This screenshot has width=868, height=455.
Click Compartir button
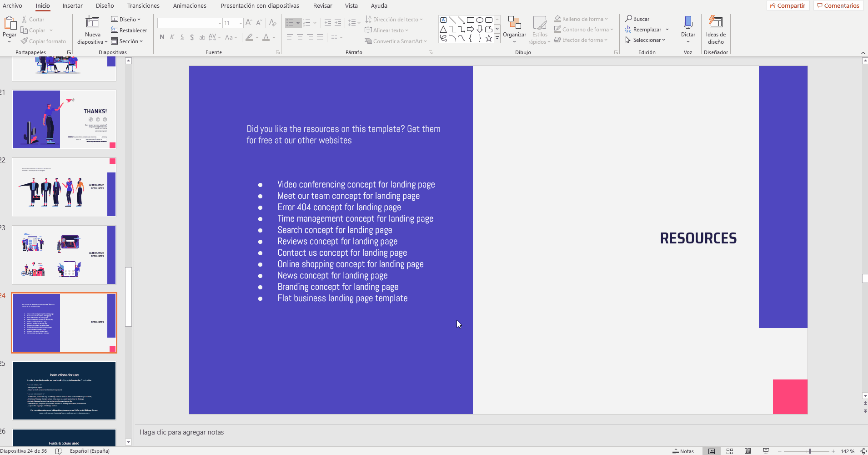tap(788, 5)
